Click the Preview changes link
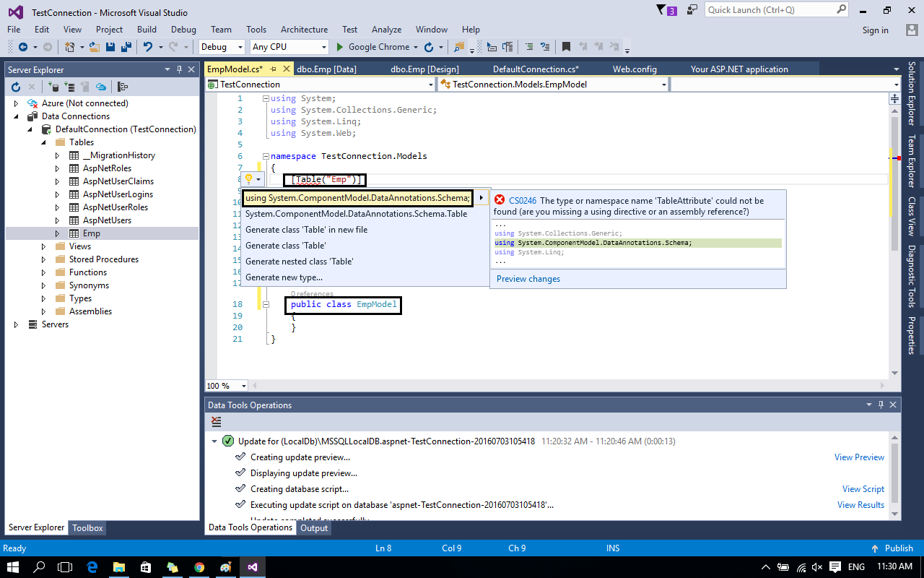This screenshot has height=578, width=924. [x=528, y=279]
